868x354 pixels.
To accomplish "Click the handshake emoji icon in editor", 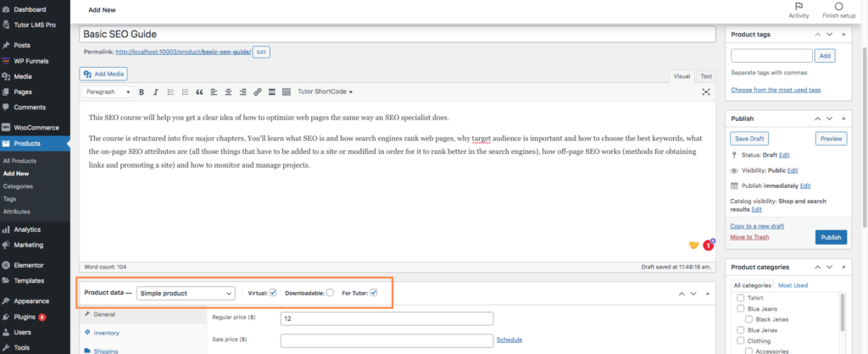I will 693,245.
